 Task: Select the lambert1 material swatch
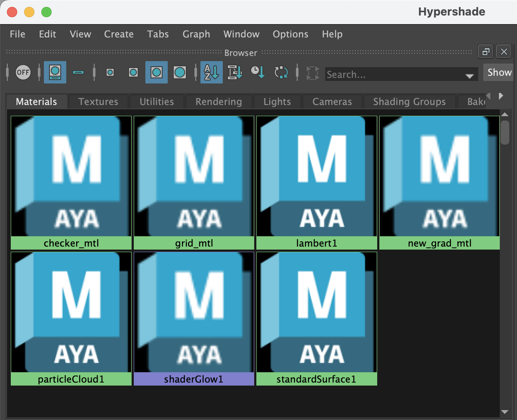(317, 176)
